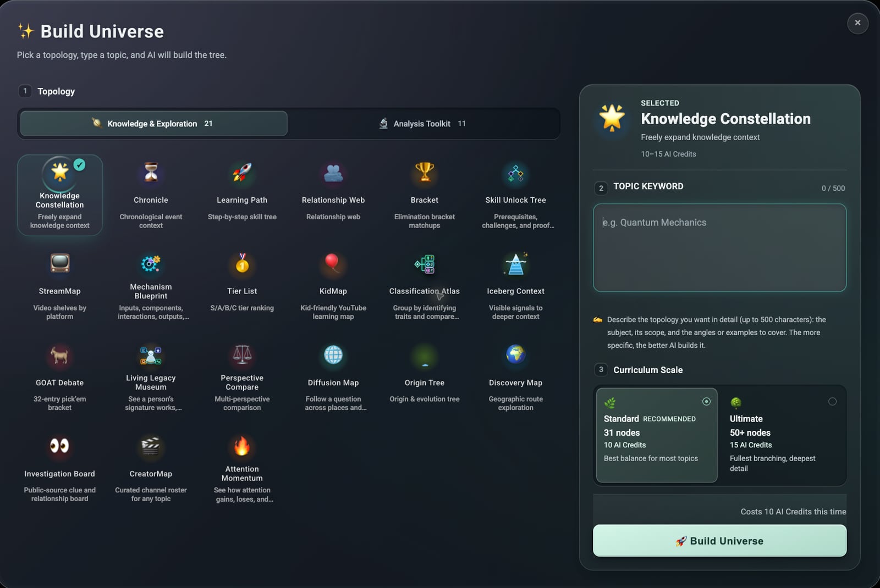Image resolution: width=880 pixels, height=588 pixels.
Task: Pick the Relationship Web topology icon
Action: [333, 173]
